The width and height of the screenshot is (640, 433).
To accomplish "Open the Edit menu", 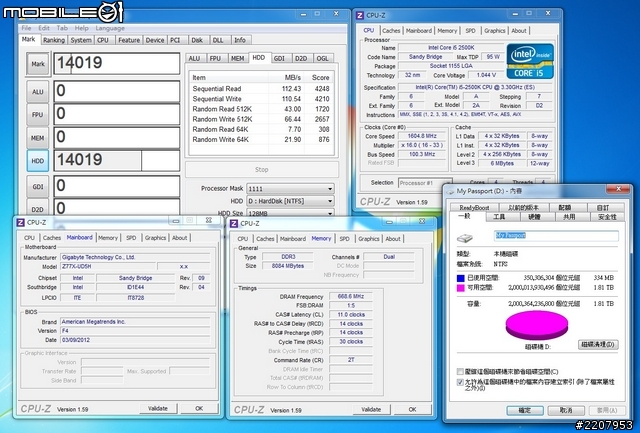I will click(44, 28).
